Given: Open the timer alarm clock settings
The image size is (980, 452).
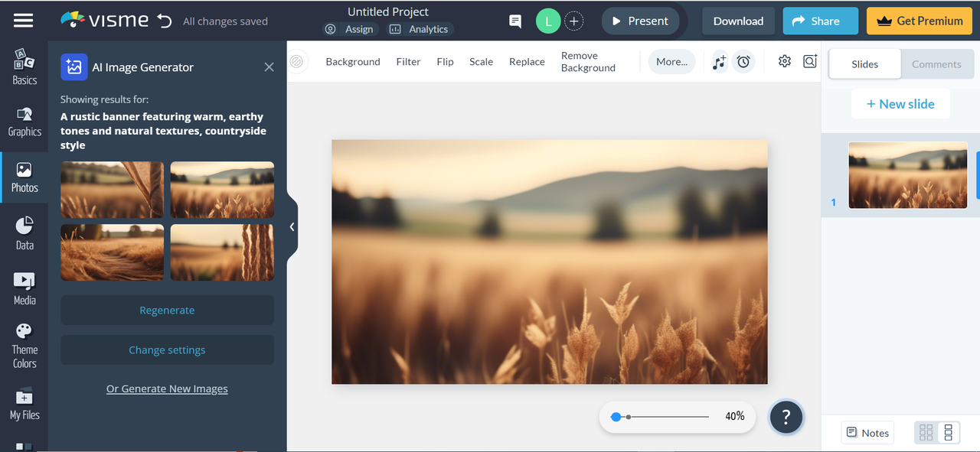Looking at the screenshot, I should click(743, 62).
